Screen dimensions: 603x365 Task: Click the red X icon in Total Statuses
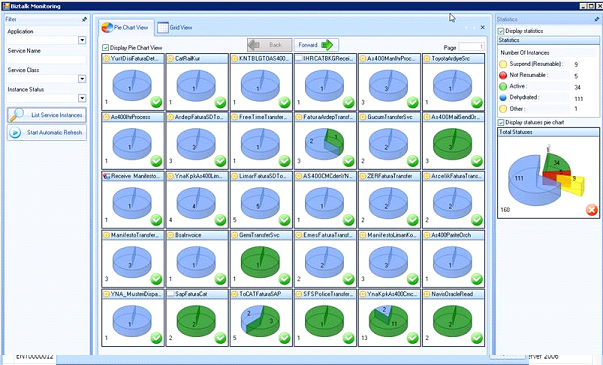coord(591,210)
